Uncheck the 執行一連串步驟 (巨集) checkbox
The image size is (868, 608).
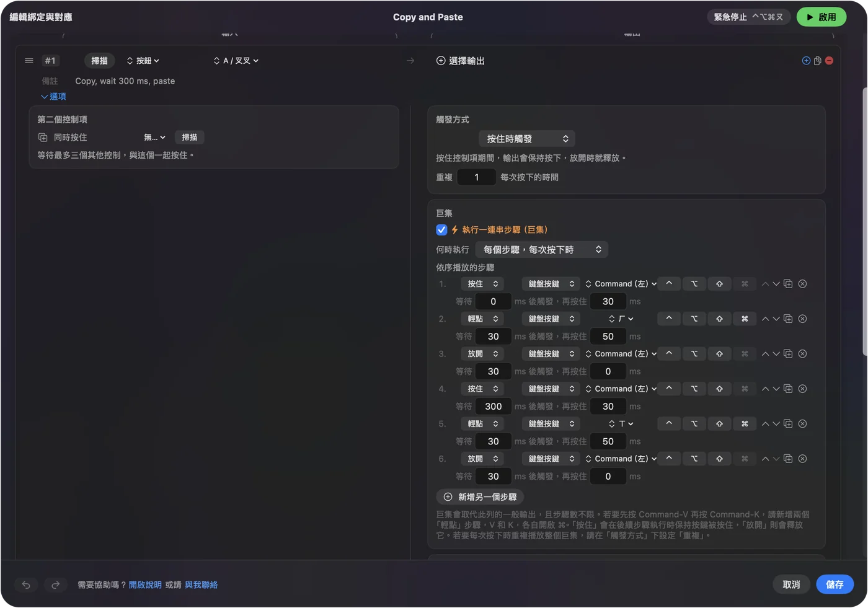coord(441,230)
